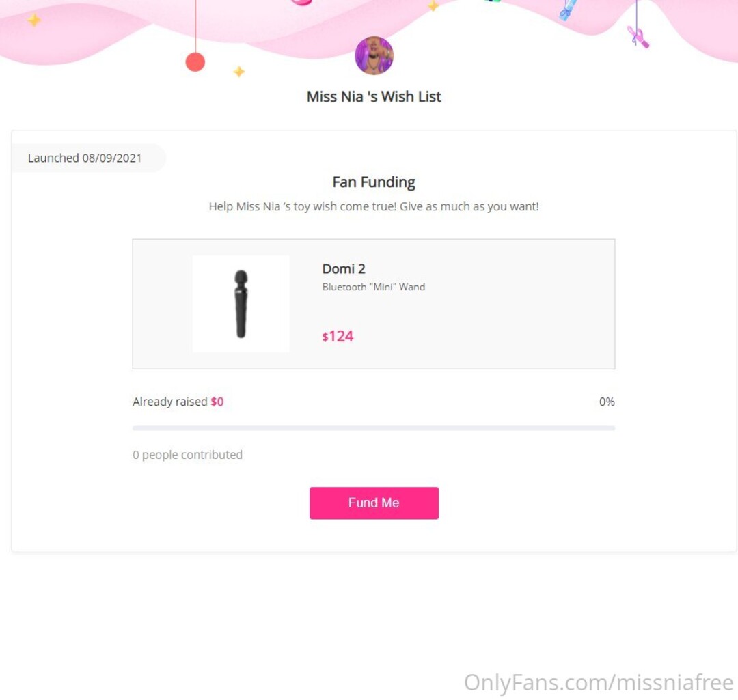Open the Domi 2 product title
This screenshot has height=700, width=738.
click(x=344, y=269)
